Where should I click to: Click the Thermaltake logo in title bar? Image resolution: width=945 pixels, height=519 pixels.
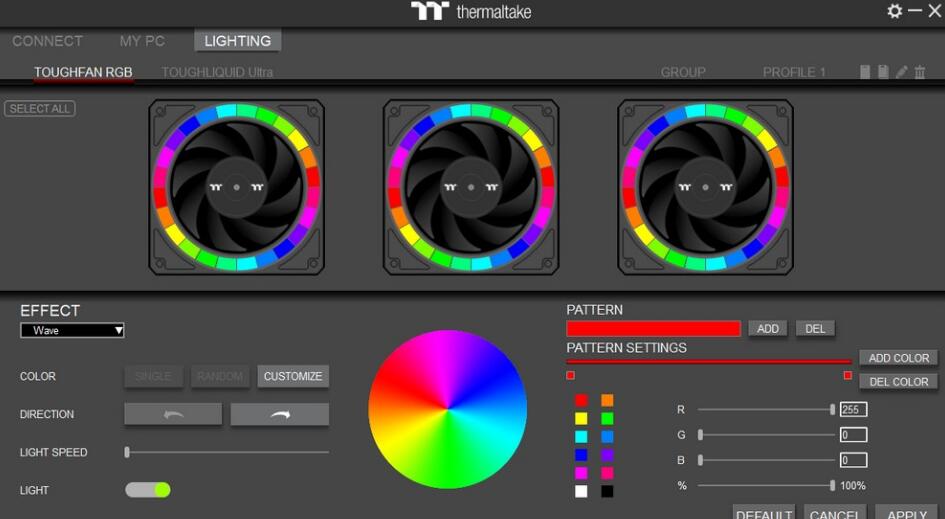[471, 11]
